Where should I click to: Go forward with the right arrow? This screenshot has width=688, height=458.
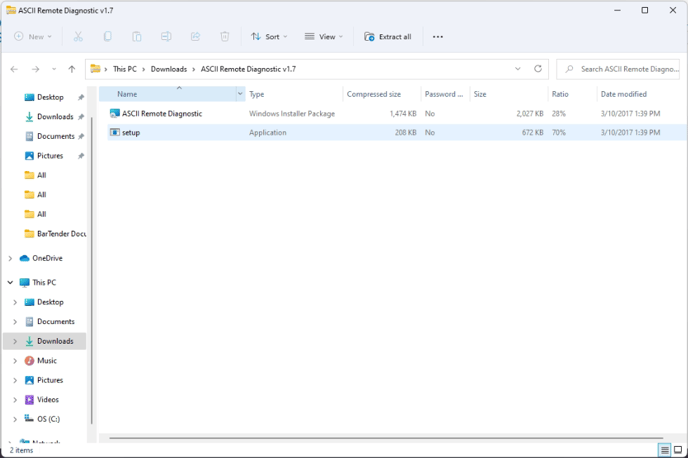coord(35,69)
